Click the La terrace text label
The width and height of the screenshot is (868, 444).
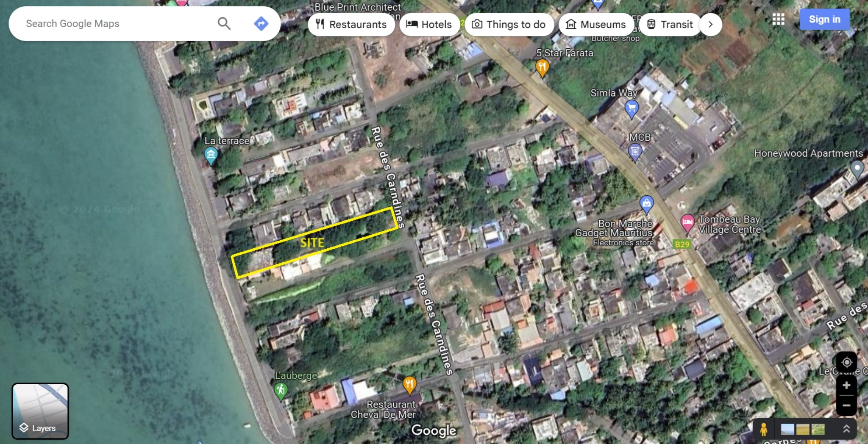tap(227, 141)
